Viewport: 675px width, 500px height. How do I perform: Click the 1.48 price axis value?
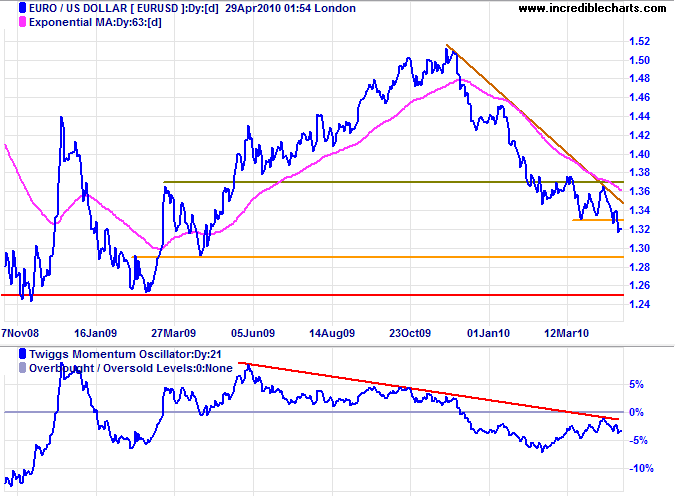point(639,78)
